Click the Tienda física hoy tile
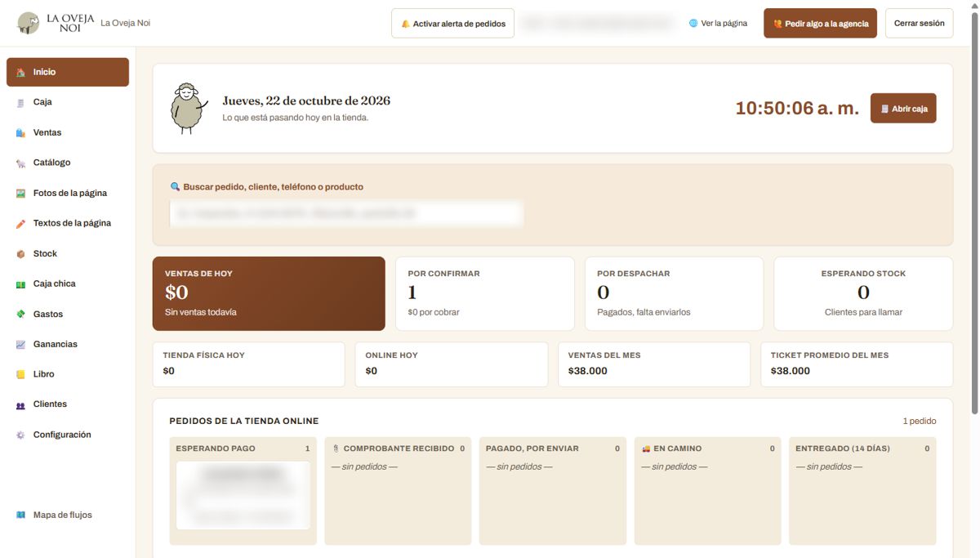Image resolution: width=980 pixels, height=558 pixels. point(248,364)
